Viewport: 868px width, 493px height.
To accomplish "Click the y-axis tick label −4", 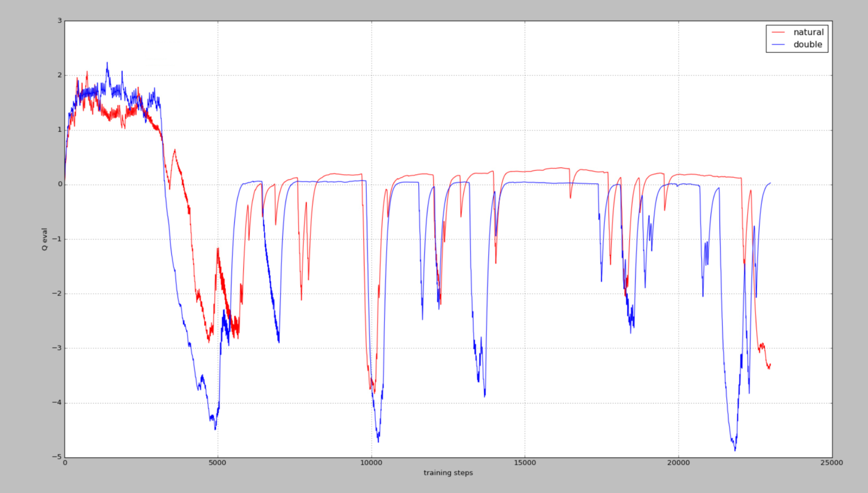I will 57,403.
